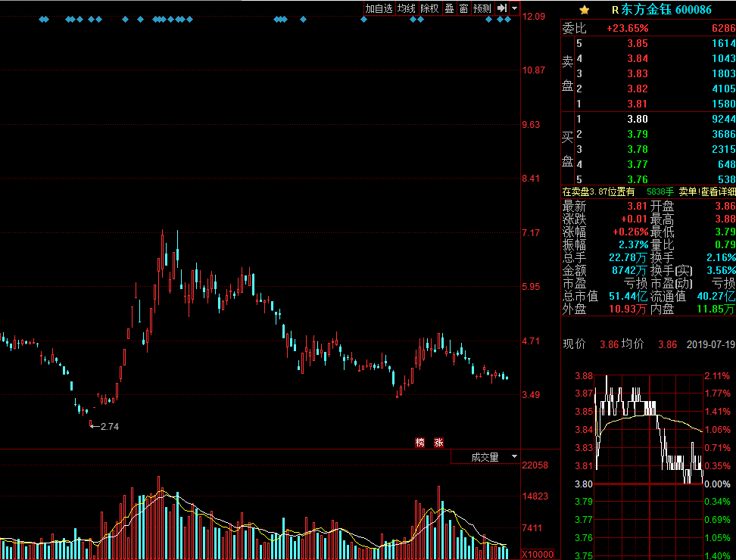Open the 预测 forecast tool

[482, 8]
